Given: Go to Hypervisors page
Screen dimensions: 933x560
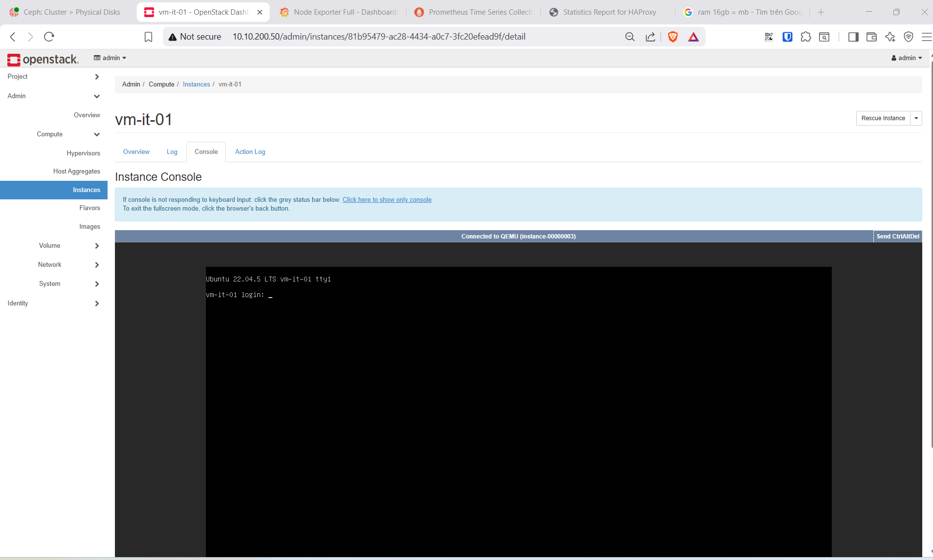Looking at the screenshot, I should (x=83, y=153).
